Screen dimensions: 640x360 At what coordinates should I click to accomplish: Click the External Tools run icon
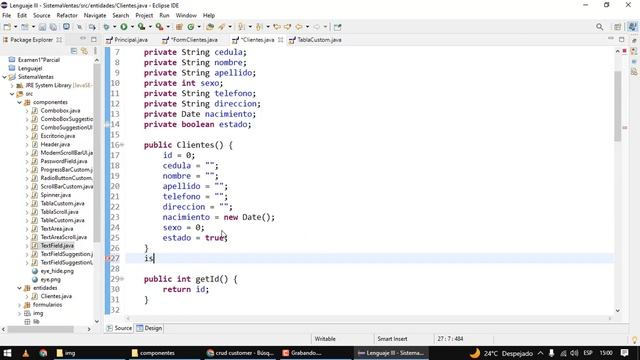[159, 27]
